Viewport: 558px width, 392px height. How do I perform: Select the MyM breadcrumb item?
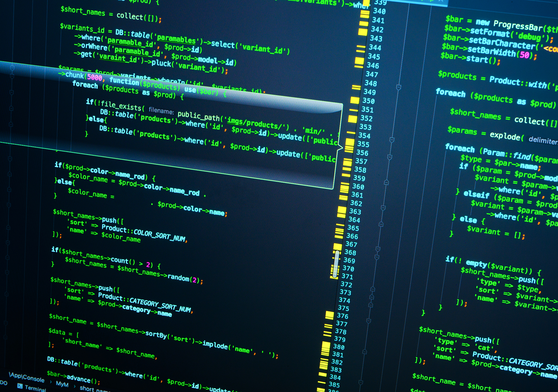pyautogui.click(x=62, y=384)
